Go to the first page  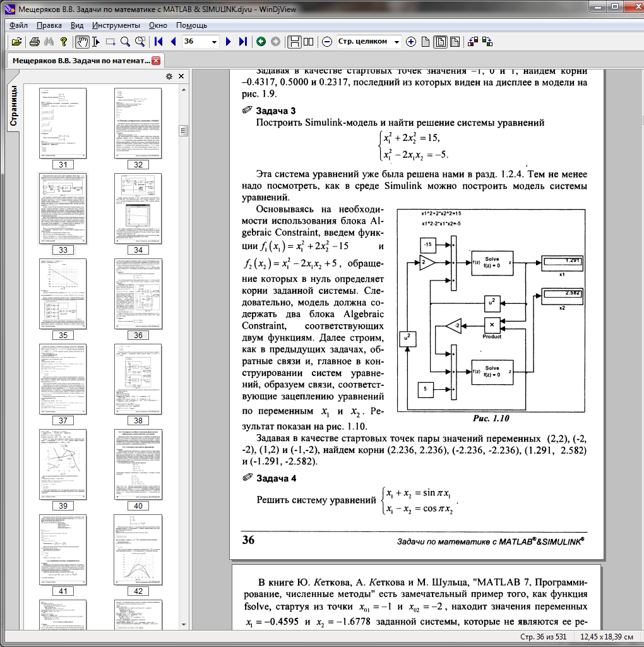158,42
